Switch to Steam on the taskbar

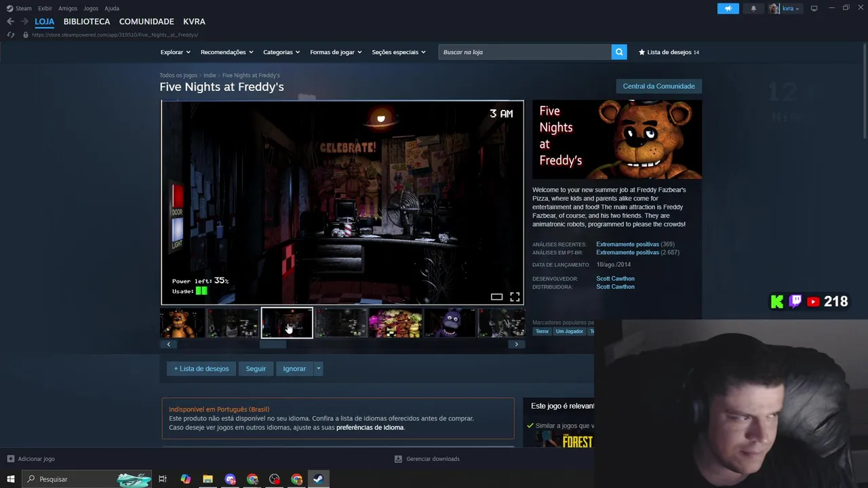pyautogui.click(x=318, y=479)
